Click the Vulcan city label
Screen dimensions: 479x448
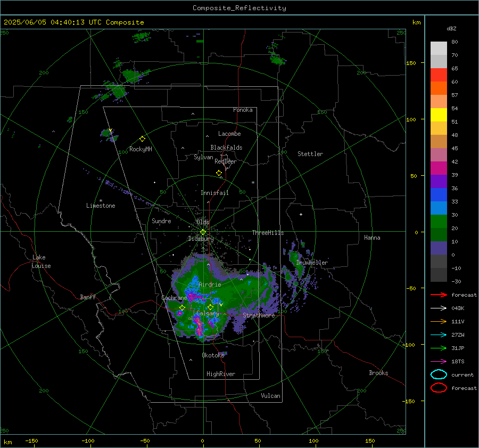(270, 396)
